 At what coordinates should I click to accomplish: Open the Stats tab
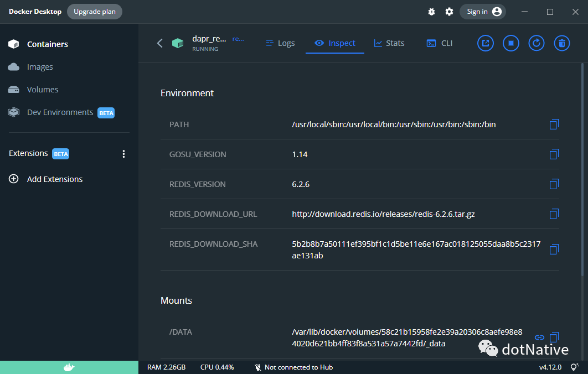[x=389, y=43]
